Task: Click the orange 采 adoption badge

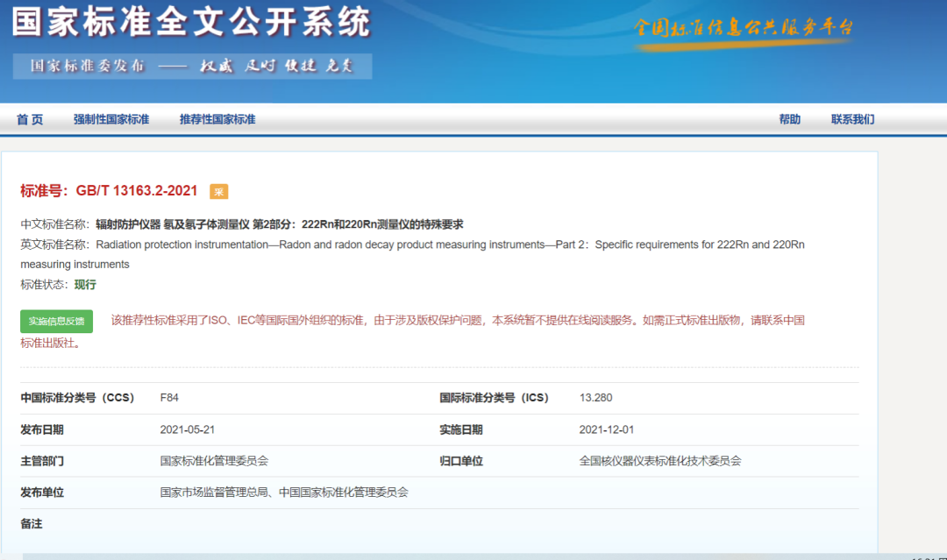Action: (219, 188)
